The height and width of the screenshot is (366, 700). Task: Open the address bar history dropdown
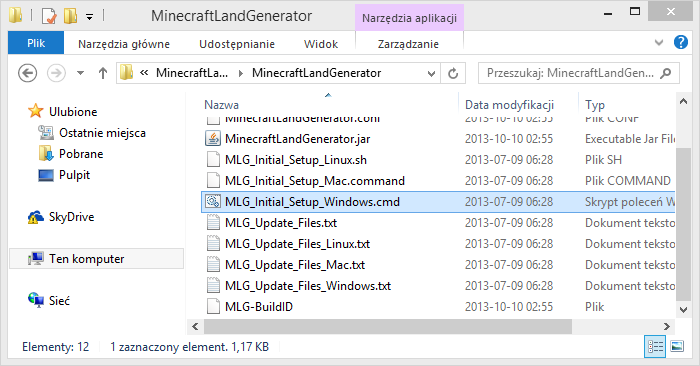pos(431,74)
